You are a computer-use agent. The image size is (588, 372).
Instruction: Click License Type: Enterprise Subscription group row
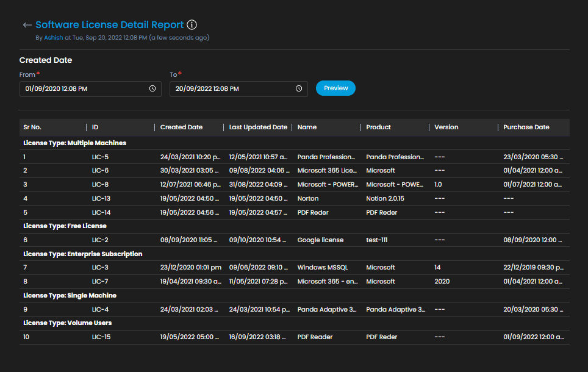click(x=295, y=254)
